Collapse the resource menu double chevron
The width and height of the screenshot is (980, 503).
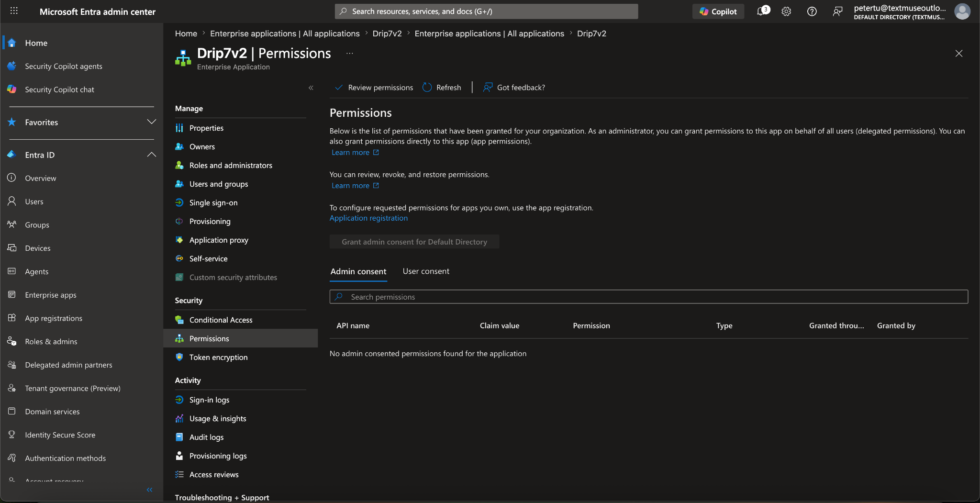[311, 88]
